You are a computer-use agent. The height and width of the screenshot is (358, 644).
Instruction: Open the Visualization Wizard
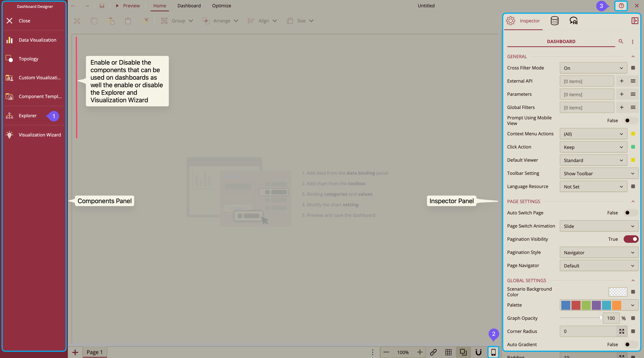[40, 135]
